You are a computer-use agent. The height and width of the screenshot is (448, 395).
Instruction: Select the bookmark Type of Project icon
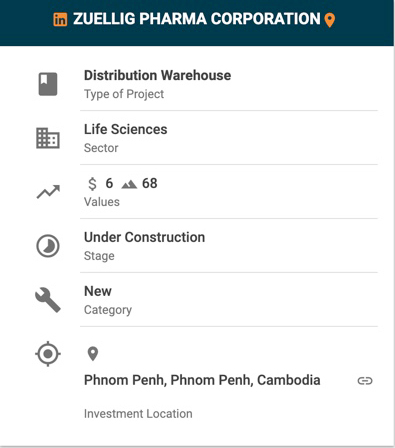tap(48, 84)
